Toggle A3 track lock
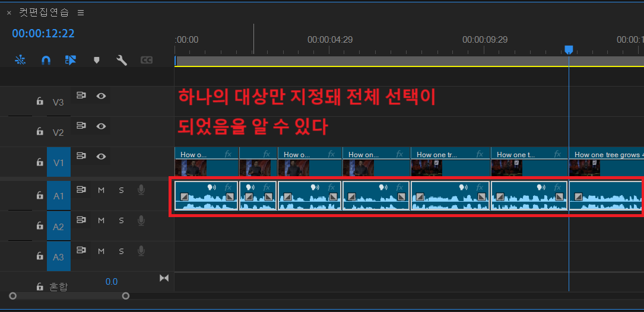Screen dimensions: 644x312 click(x=40, y=256)
